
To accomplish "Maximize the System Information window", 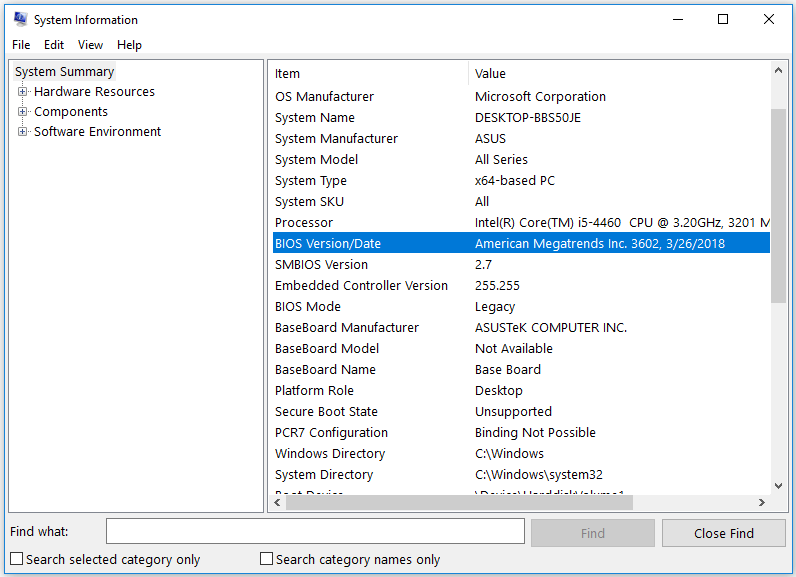I will [723, 19].
